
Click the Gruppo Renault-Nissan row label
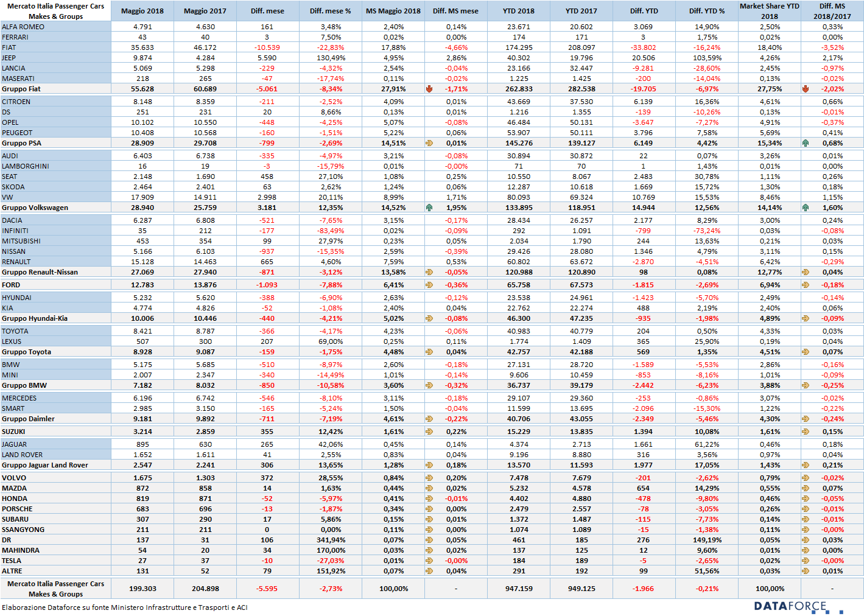click(40, 272)
